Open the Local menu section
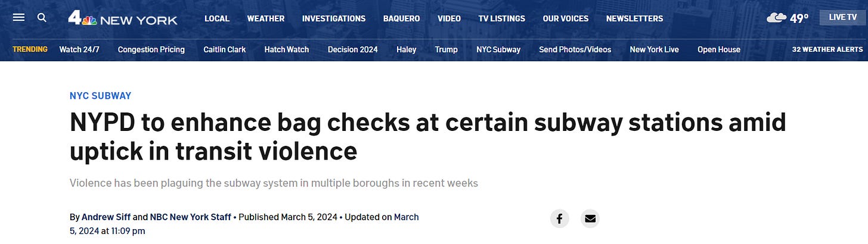Viewport: 868px width, 244px height. click(217, 18)
